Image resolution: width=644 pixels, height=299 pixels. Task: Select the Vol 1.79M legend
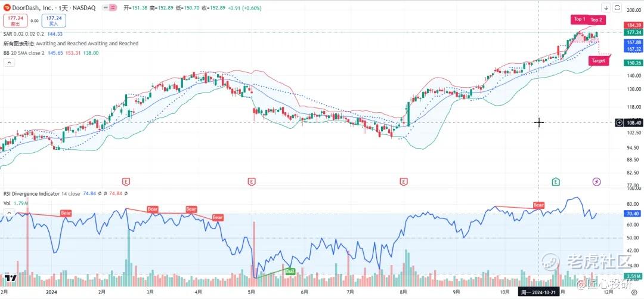(15, 203)
